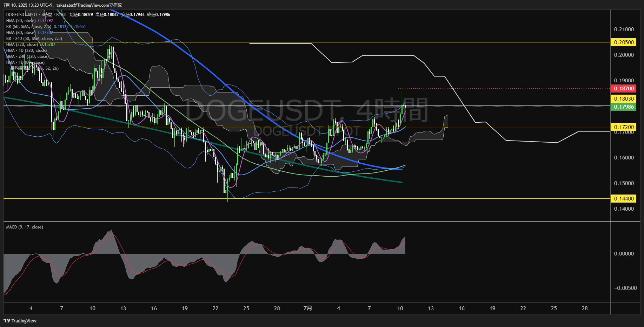Click the TradingView logo at bottom left

(20, 321)
